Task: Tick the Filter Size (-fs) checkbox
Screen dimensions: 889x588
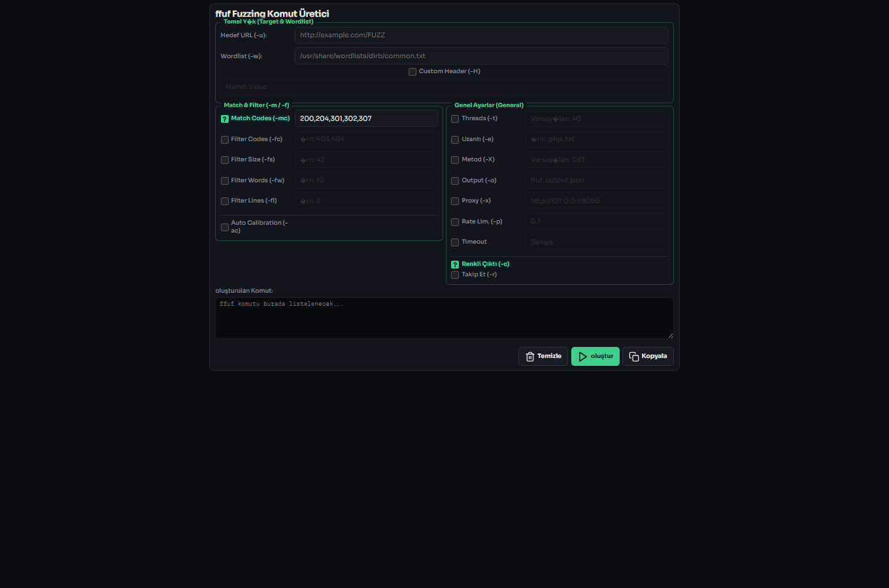Action: click(225, 160)
